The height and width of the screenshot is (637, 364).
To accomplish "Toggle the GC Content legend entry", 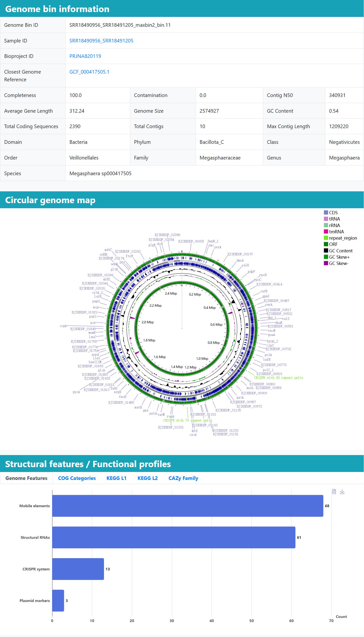I will point(341,250).
